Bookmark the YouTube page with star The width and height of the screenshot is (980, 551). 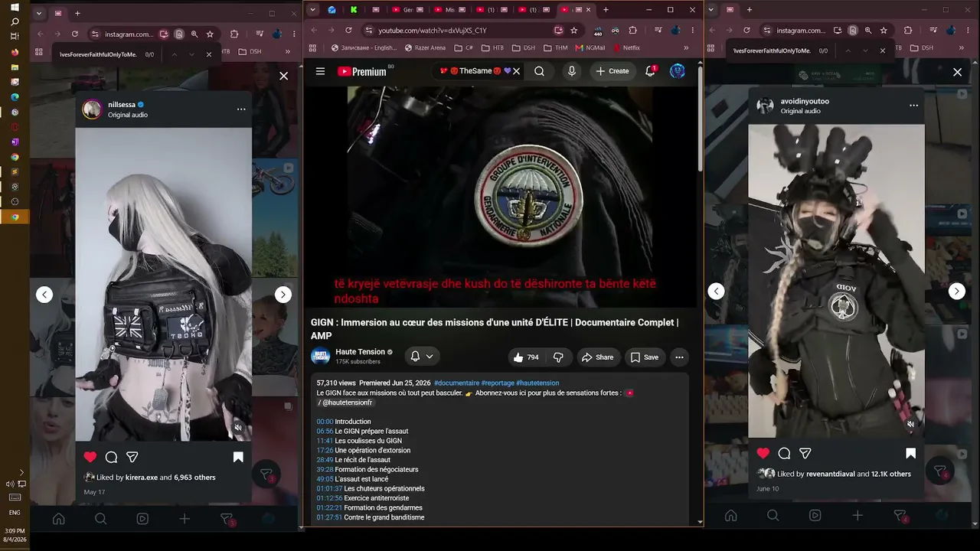574,31
